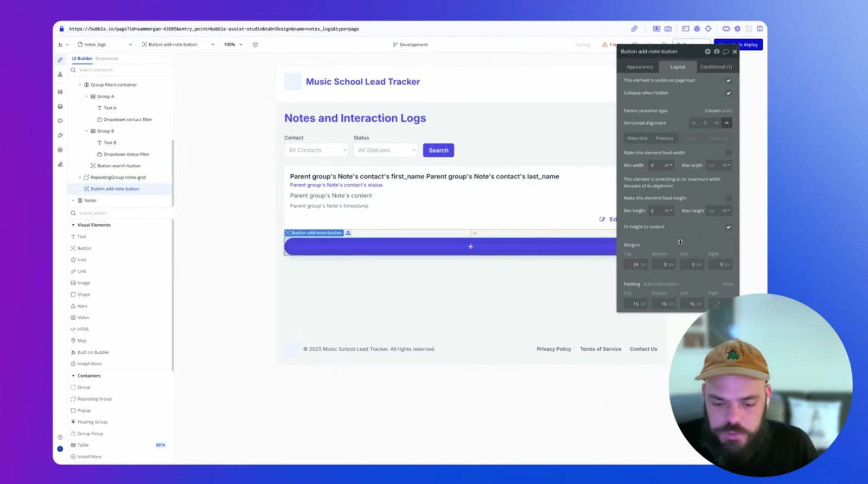Screen dimensions: 868x484
Task: Switch to the Appearance tab
Action: pos(640,67)
